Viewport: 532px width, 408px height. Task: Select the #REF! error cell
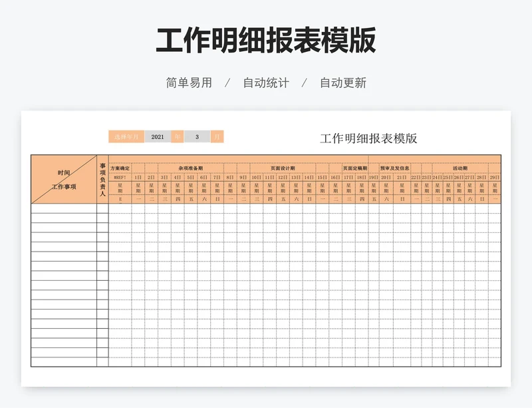pyautogui.click(x=120, y=177)
